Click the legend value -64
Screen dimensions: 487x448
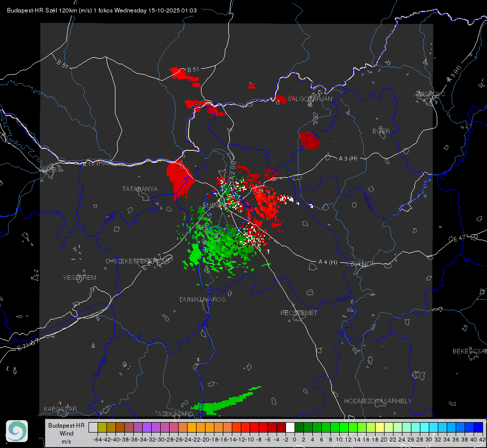click(97, 440)
